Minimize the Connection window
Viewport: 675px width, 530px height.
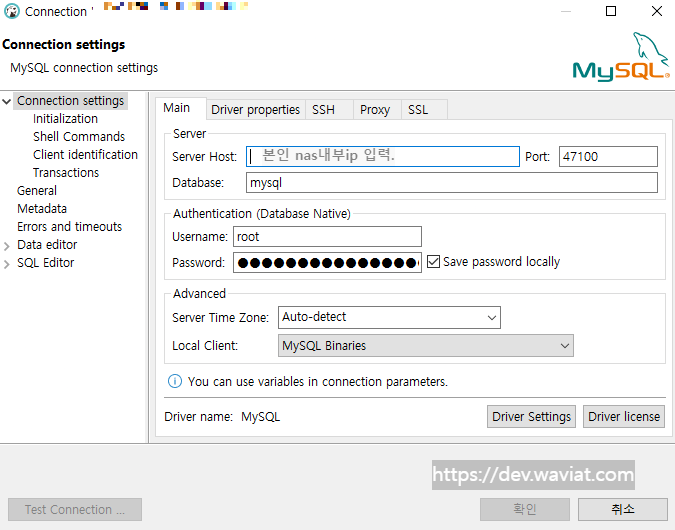click(x=566, y=12)
